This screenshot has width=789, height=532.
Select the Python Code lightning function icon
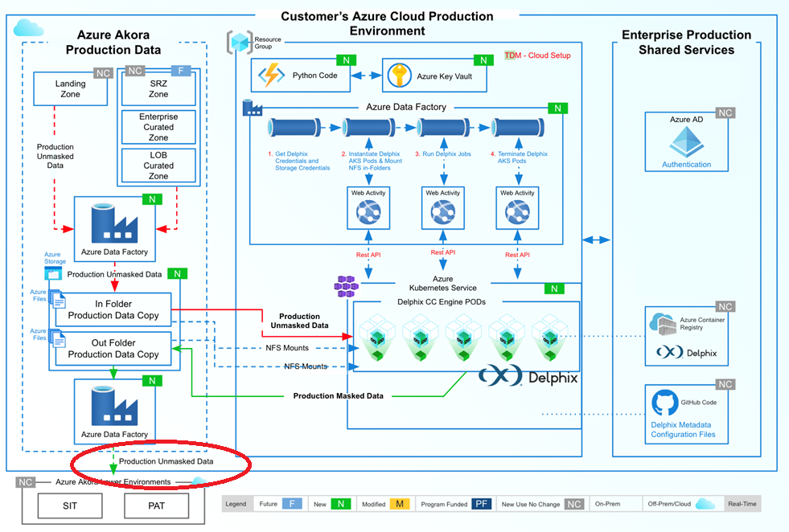(x=271, y=76)
